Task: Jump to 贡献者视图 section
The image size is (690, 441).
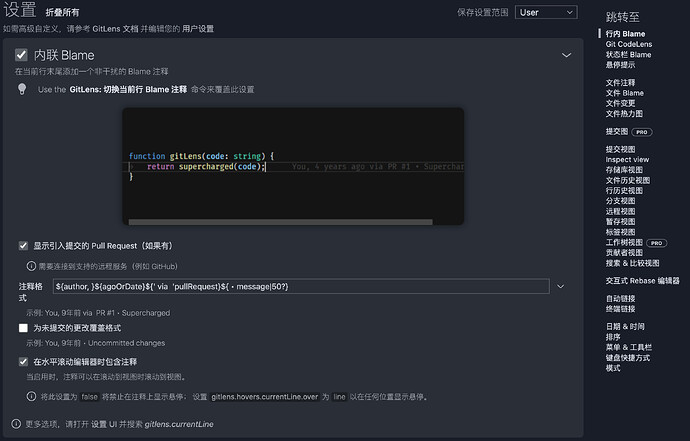Action: 624,253
